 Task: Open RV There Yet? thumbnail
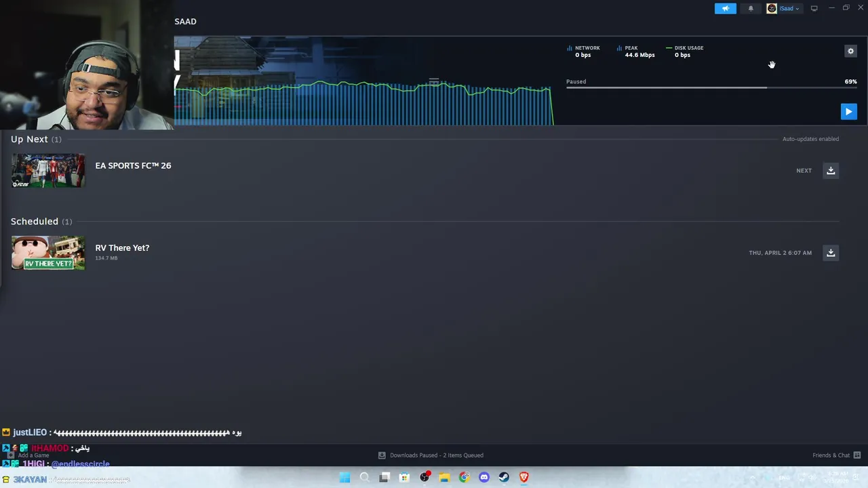[x=48, y=253]
